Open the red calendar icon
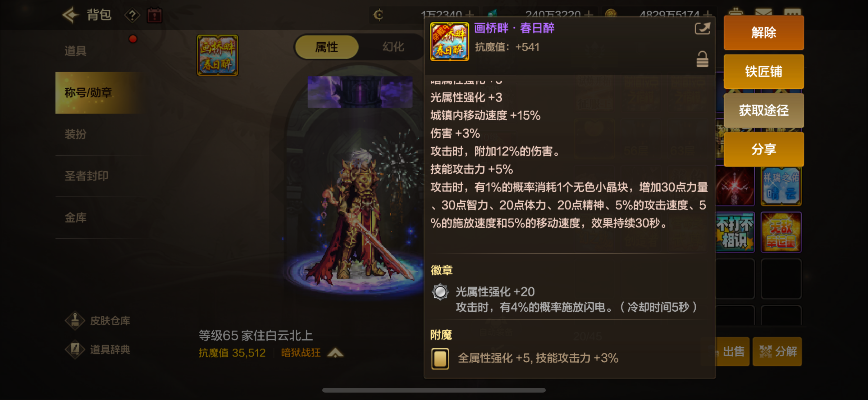 click(x=155, y=15)
